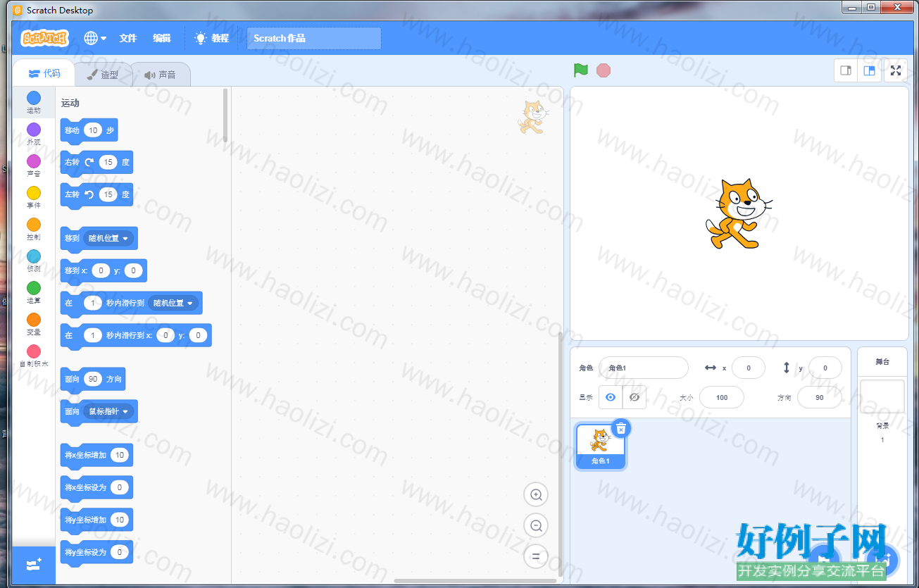Zoom in on the code workspace

coord(536,495)
